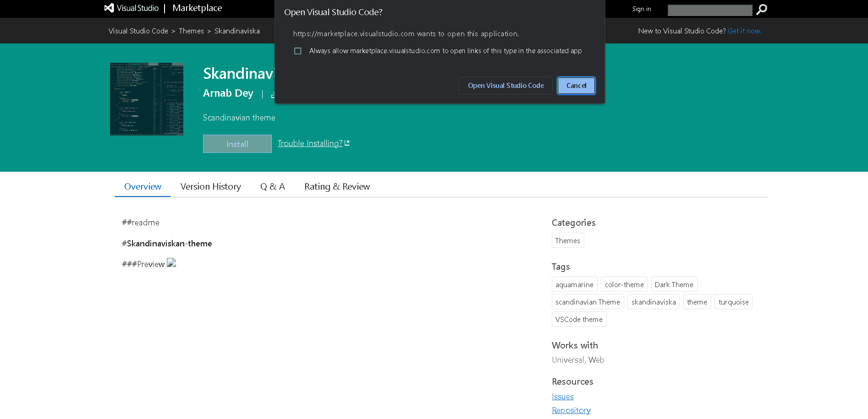868x419 pixels.
Task: Click the VSCode theme tag
Action: (x=579, y=319)
